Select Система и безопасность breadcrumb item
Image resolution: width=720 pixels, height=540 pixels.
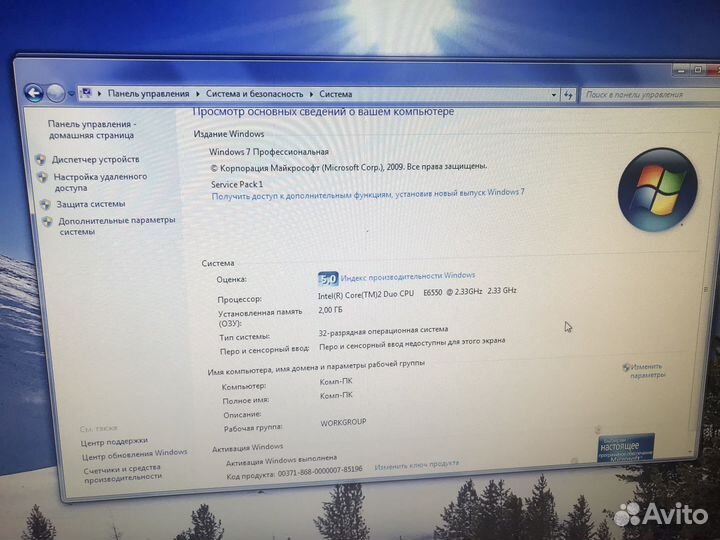254,94
